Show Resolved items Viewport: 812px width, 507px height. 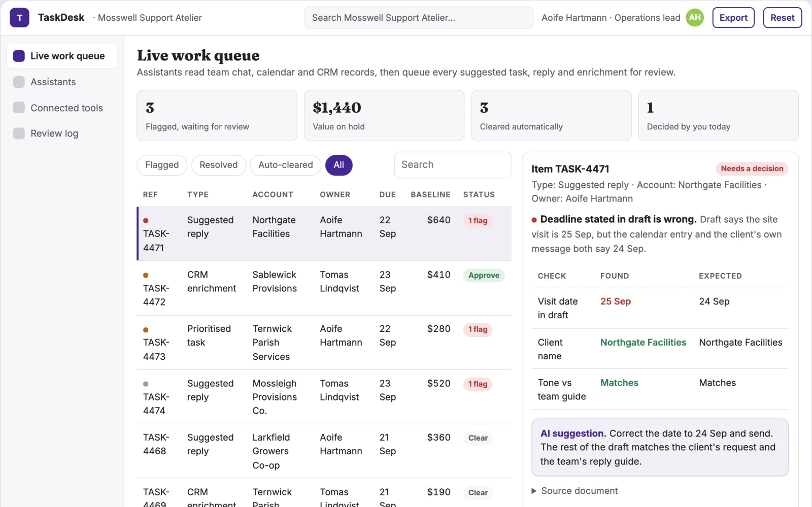click(x=218, y=165)
